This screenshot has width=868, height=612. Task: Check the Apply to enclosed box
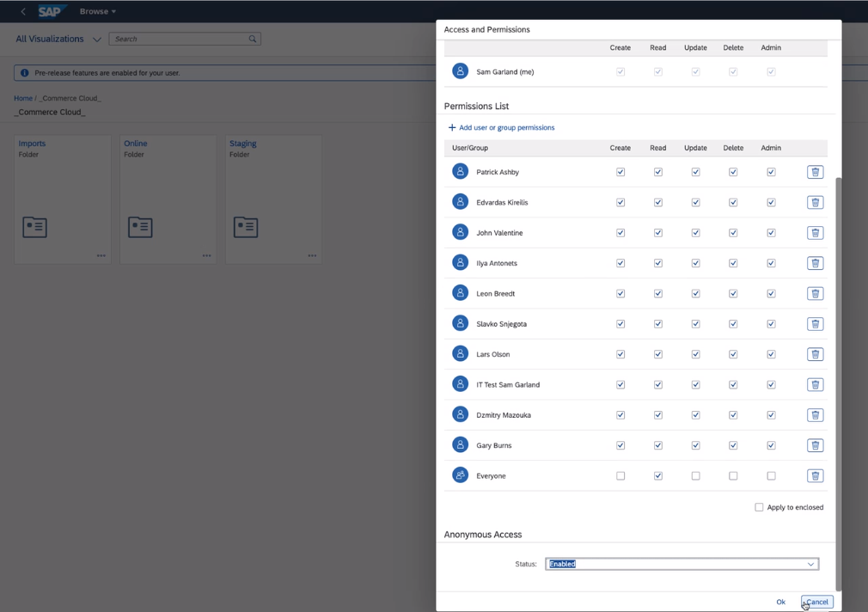pyautogui.click(x=759, y=507)
